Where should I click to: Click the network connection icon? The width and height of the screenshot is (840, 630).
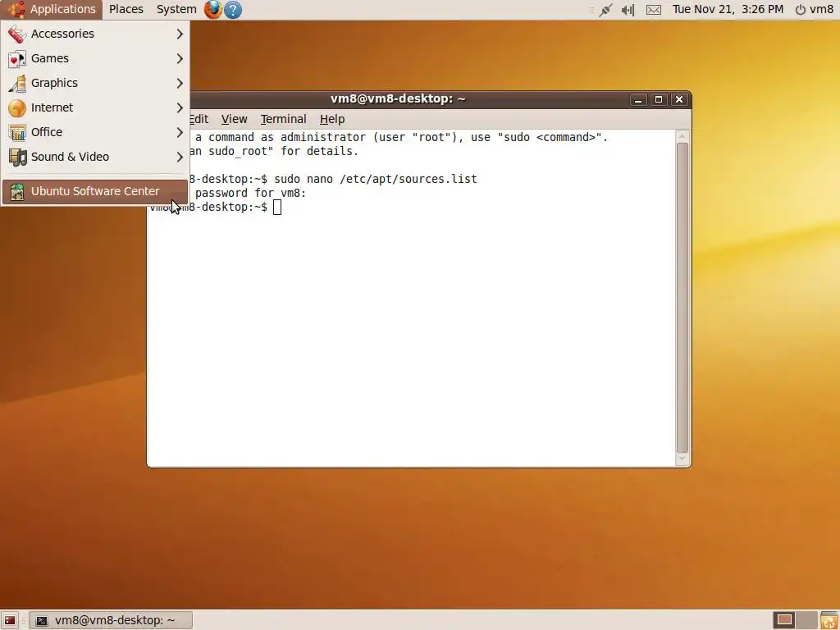[606, 10]
